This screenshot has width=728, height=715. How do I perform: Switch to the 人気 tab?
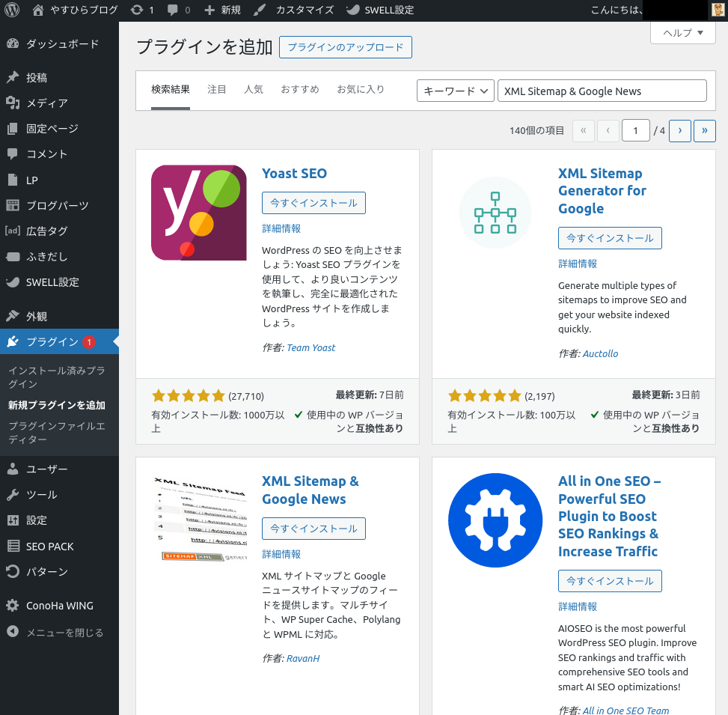coord(253,89)
